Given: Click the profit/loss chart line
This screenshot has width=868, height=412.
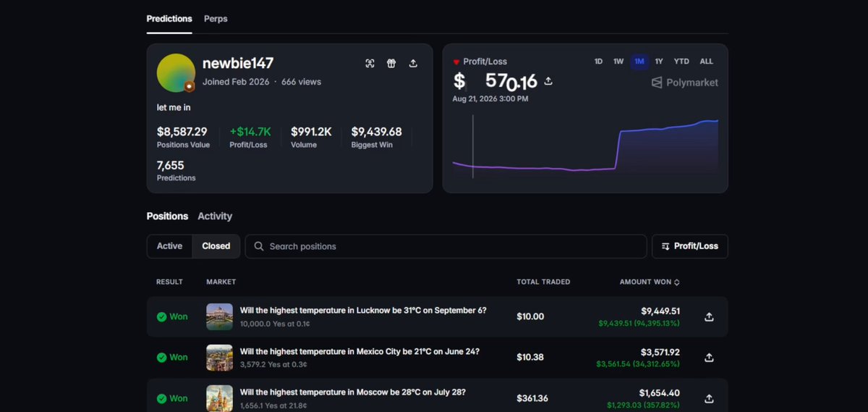Looking at the screenshot, I should click(x=585, y=148).
